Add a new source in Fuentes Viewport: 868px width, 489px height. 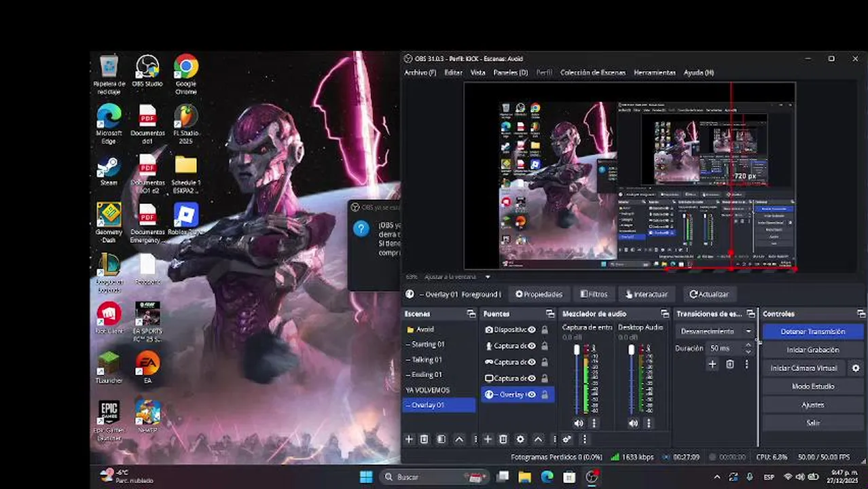[x=488, y=439]
